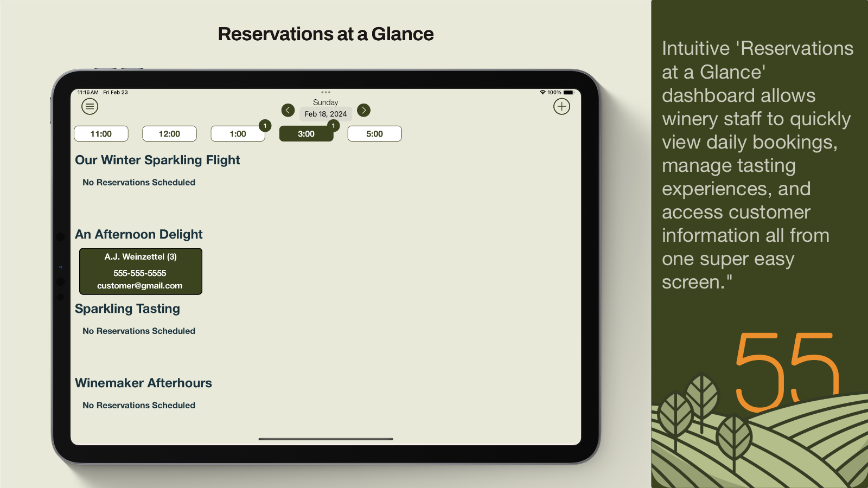Viewport: 868px width, 488px height.
Task: Open the hamburger menu
Action: [90, 106]
